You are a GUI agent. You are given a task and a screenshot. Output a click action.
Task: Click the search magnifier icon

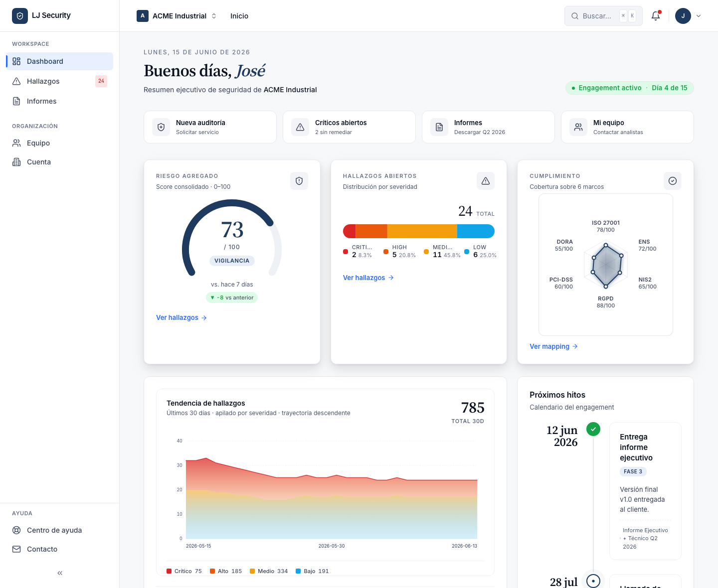point(575,16)
